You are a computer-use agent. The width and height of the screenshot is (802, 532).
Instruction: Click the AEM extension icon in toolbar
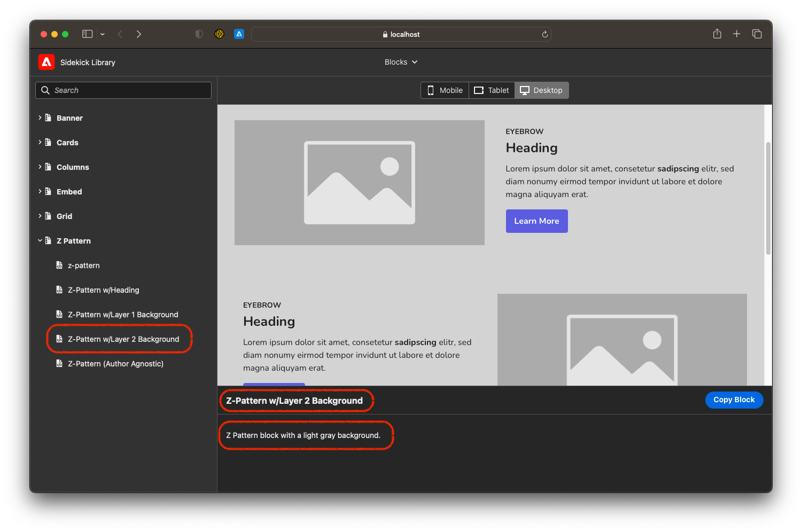coord(238,34)
